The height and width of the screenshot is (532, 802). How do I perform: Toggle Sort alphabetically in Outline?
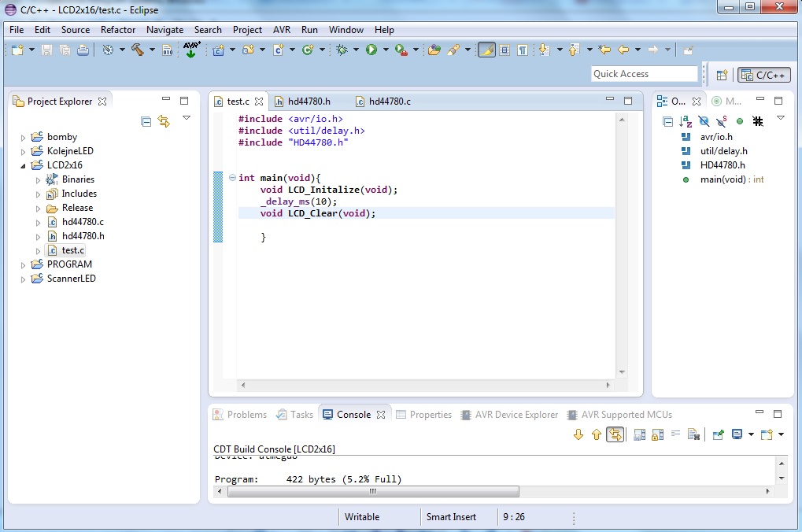686,121
